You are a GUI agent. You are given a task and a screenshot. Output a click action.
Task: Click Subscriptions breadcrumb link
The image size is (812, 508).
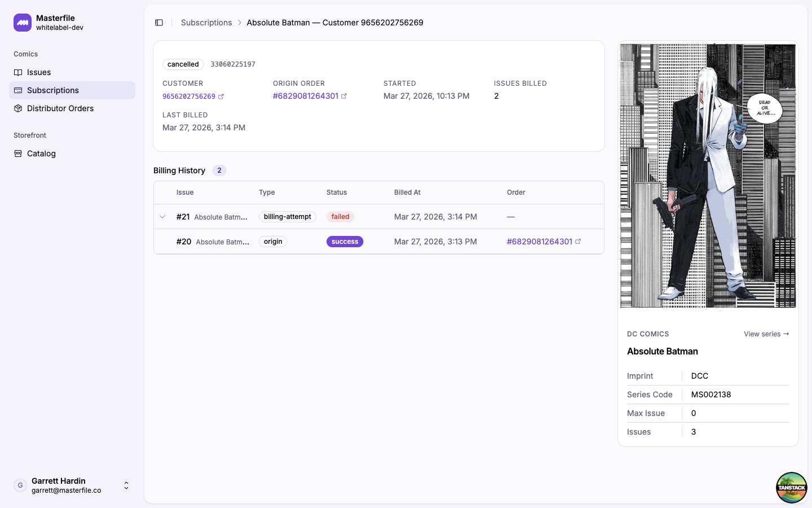[x=206, y=23]
